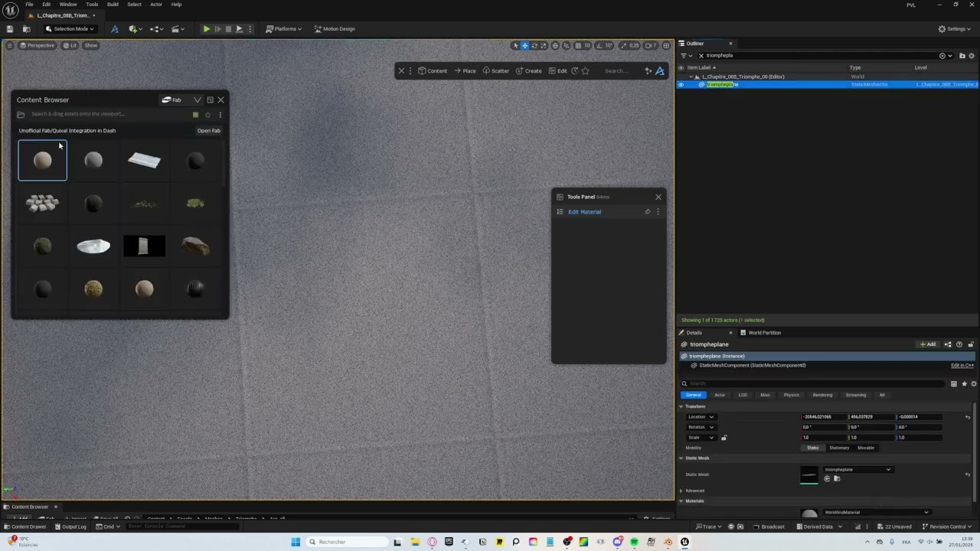Open the Motion Design mode
The image size is (980, 551).
coord(334,29)
